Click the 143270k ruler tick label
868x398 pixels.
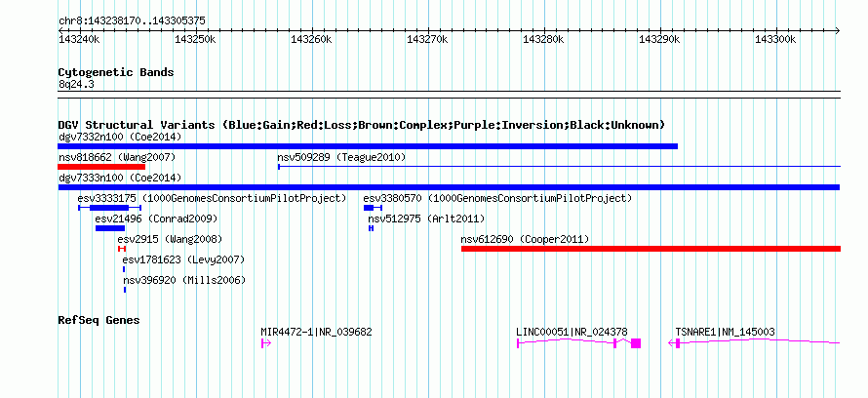(427, 40)
